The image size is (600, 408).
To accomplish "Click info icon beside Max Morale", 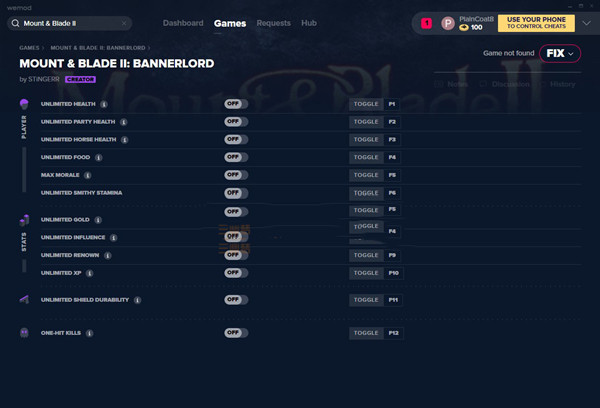I will coord(88,175).
